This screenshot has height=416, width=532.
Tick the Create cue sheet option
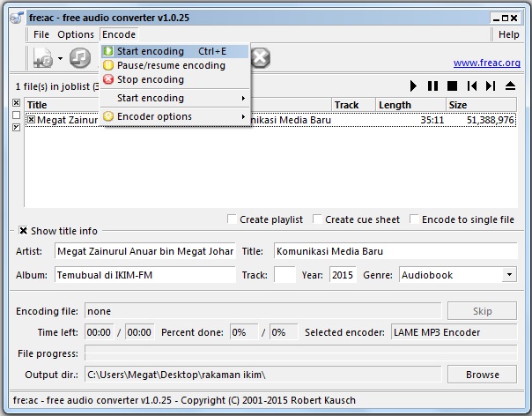click(x=318, y=219)
